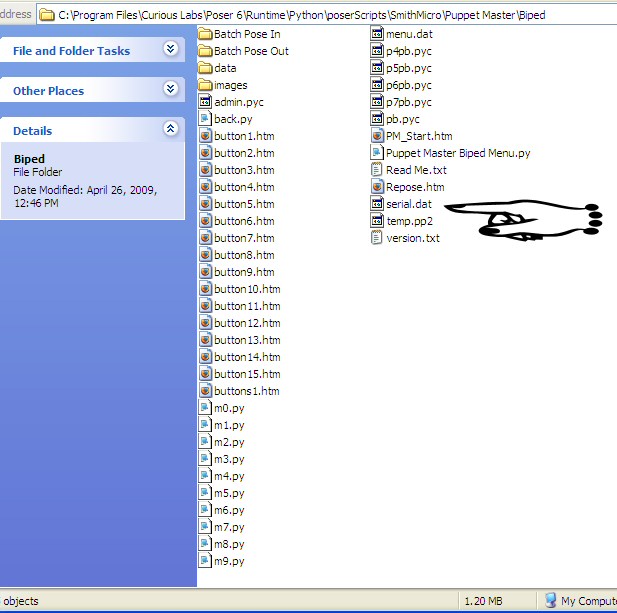This screenshot has width=617, height=613.
Task: Click the Puppet Master Biped Menu.py icon
Action: click(377, 153)
